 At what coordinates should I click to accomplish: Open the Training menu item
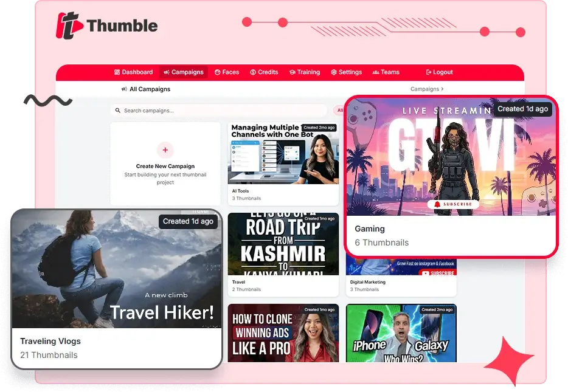tap(305, 72)
